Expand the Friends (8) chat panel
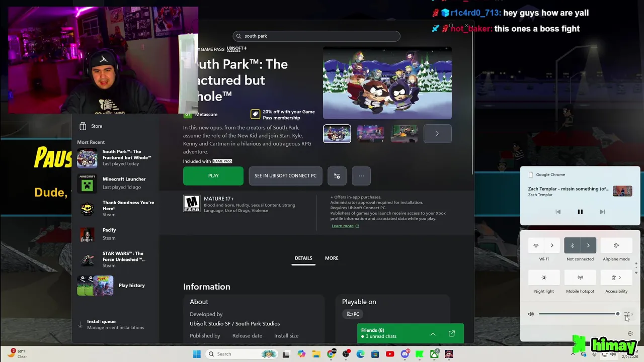 (x=433, y=334)
